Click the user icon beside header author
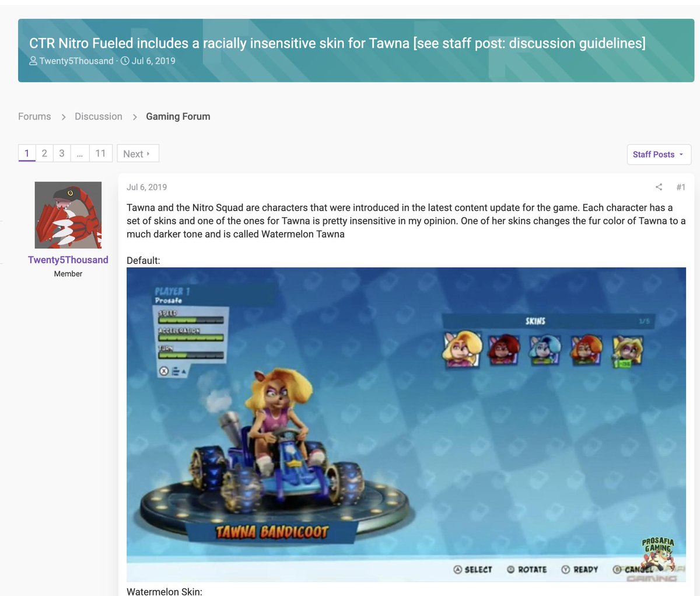Screen dimensions: 700x596 (33, 61)
